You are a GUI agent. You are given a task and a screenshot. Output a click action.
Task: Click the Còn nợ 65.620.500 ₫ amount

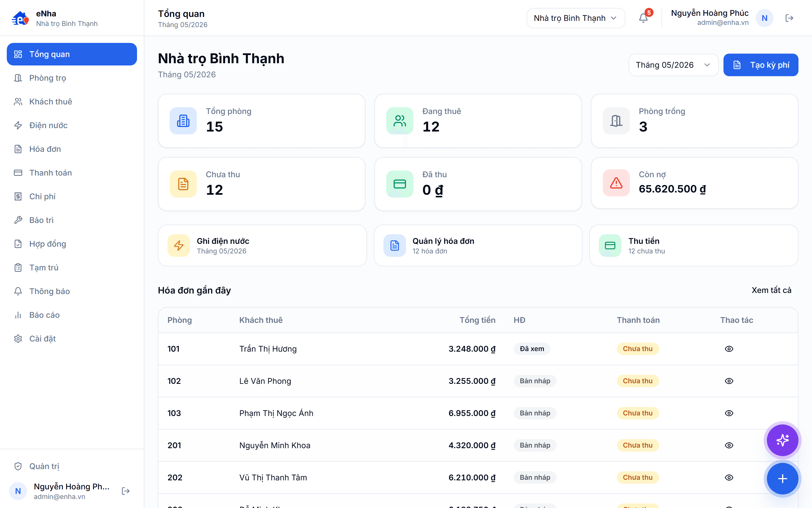click(672, 189)
